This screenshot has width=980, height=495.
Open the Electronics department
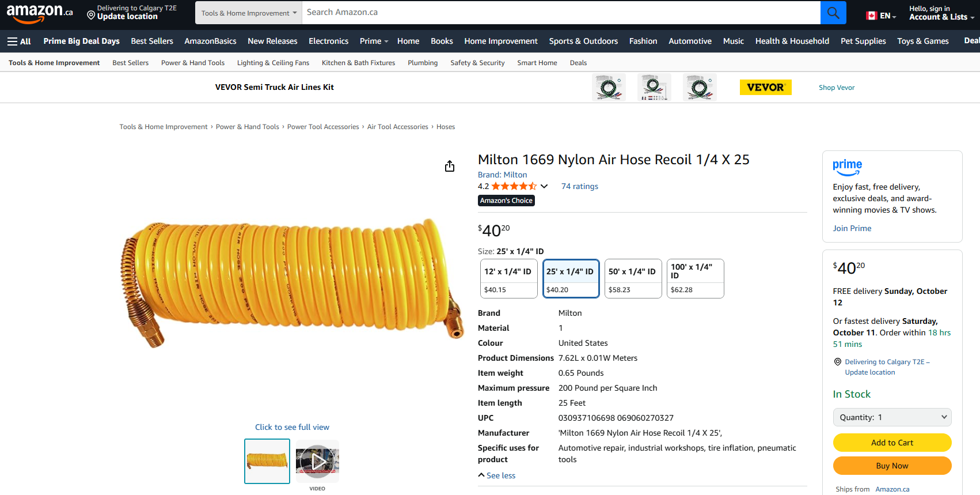tap(328, 41)
